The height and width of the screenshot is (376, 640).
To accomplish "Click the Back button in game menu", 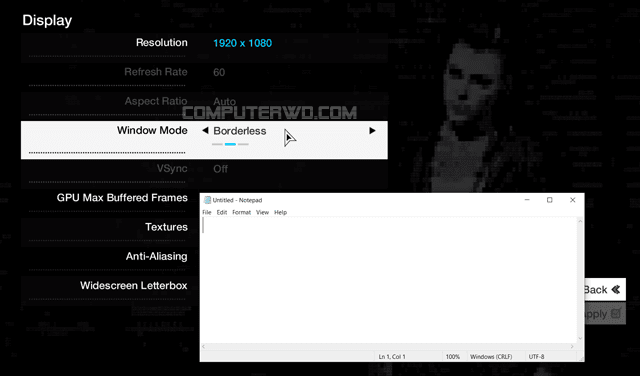I will [605, 290].
